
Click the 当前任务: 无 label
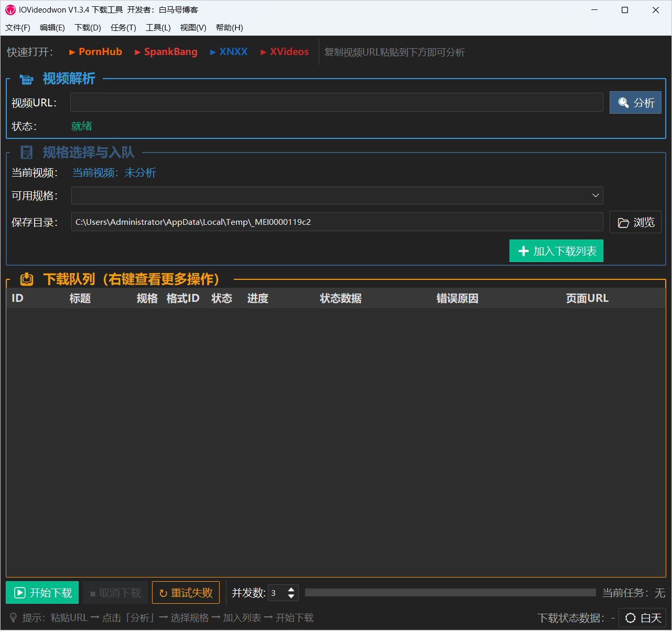point(634,593)
